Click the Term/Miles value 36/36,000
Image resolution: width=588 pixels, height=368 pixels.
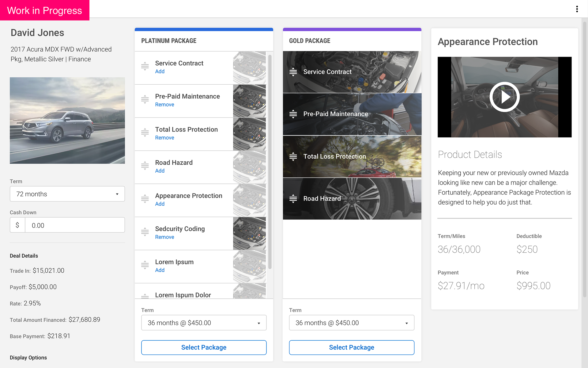tap(459, 249)
